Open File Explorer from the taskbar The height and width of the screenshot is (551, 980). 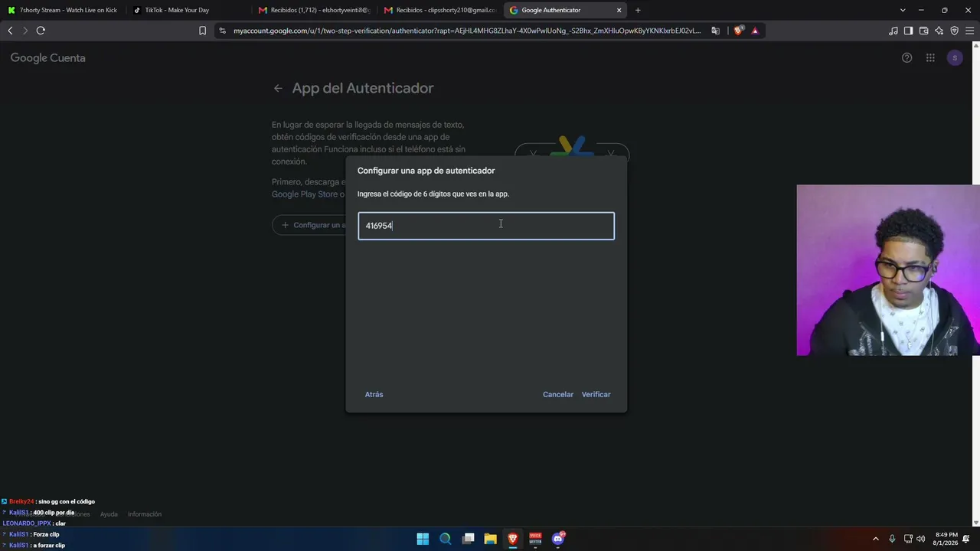point(490,539)
